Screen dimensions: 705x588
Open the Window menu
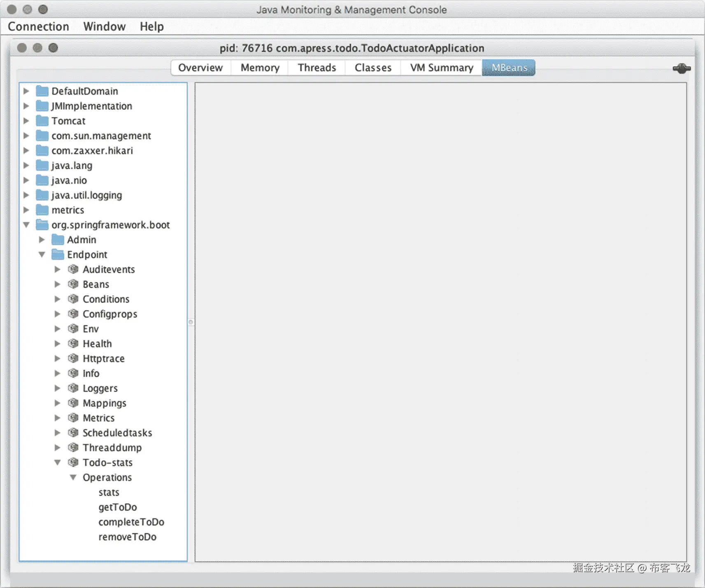(x=105, y=26)
